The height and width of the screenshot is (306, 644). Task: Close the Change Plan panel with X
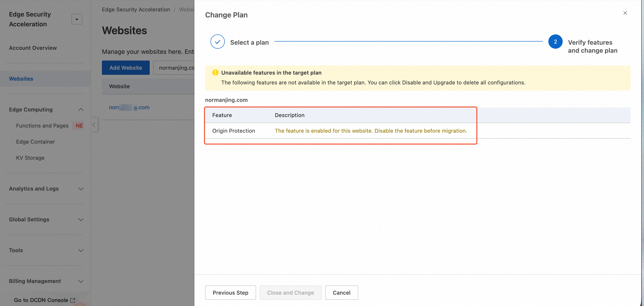pyautogui.click(x=625, y=13)
